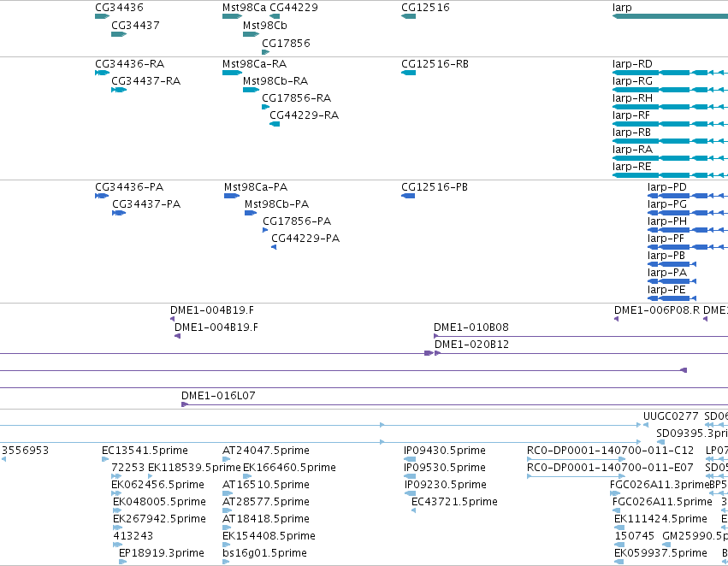Select the Mst98Cb-PA protein label

(x=276, y=204)
